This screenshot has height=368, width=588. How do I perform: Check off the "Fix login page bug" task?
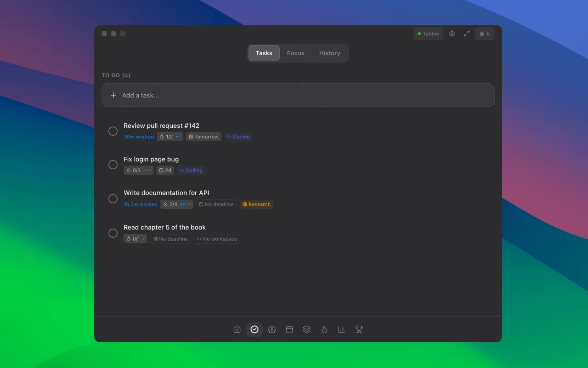click(113, 165)
